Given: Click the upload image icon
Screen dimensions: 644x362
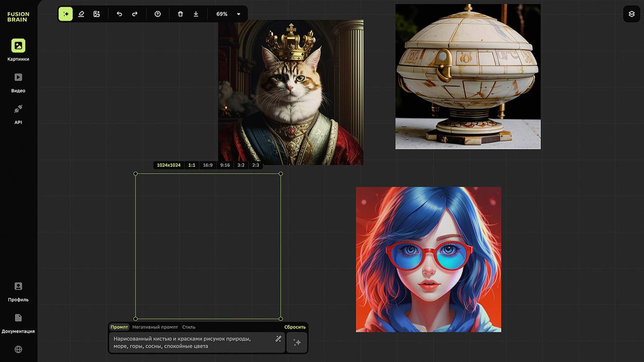Looking at the screenshot, I should (x=97, y=14).
